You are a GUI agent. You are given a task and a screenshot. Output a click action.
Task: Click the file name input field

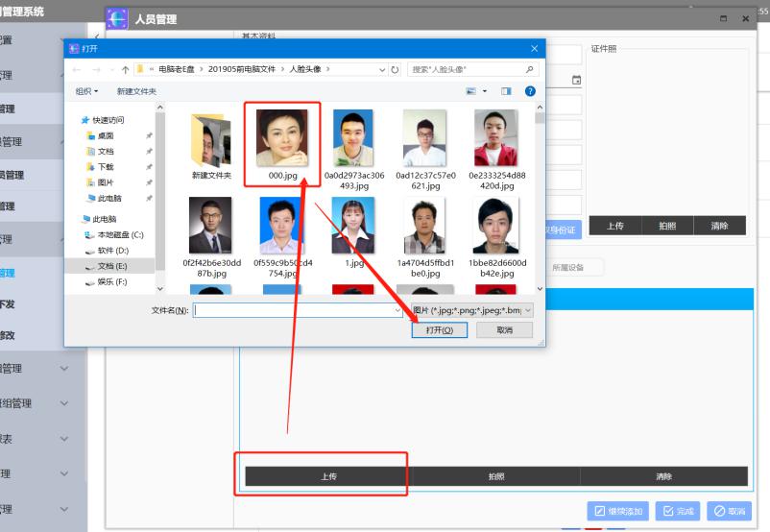[x=293, y=310]
